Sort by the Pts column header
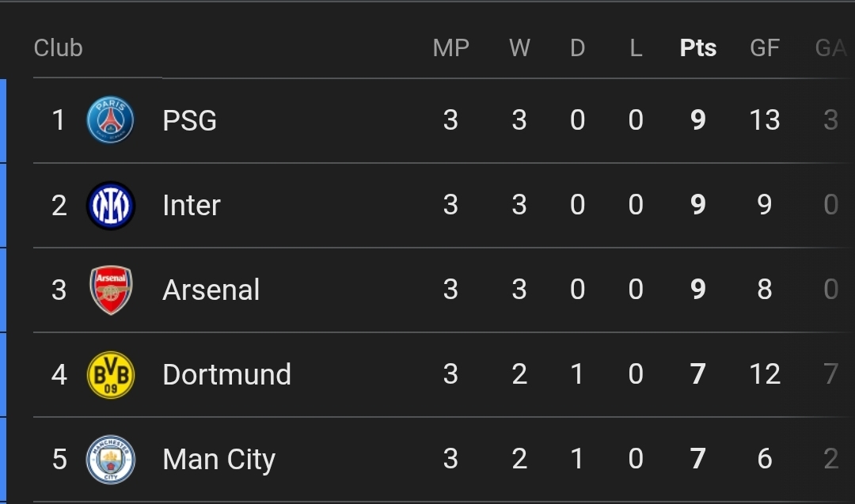 tap(697, 47)
